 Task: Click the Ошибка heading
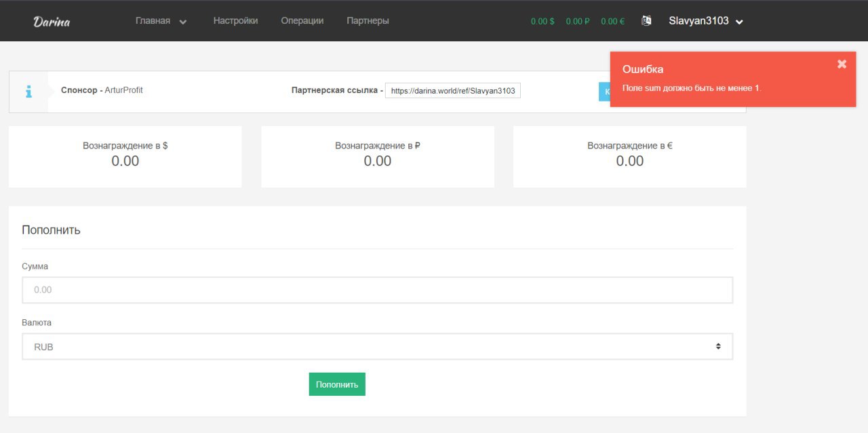[643, 69]
